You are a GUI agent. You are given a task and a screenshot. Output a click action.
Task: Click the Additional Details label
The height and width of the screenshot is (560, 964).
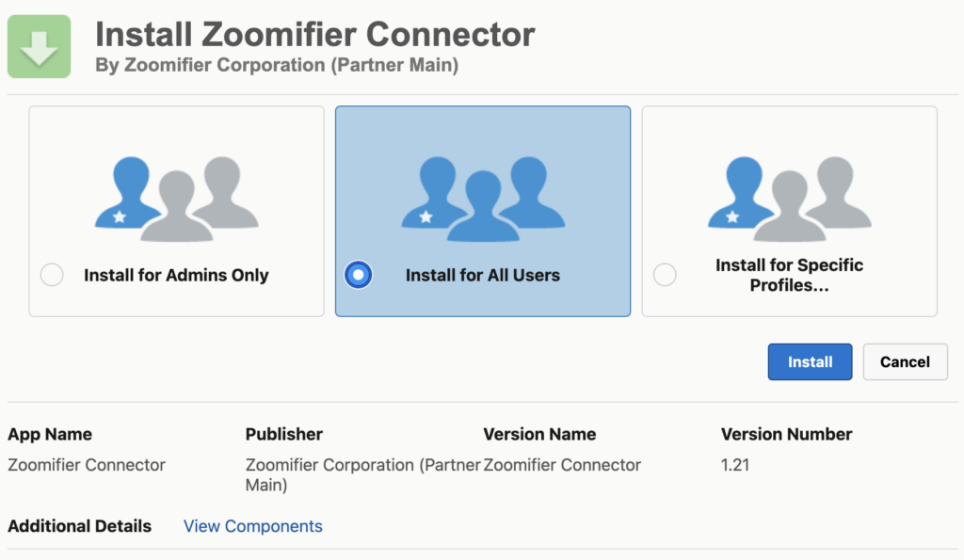79,526
